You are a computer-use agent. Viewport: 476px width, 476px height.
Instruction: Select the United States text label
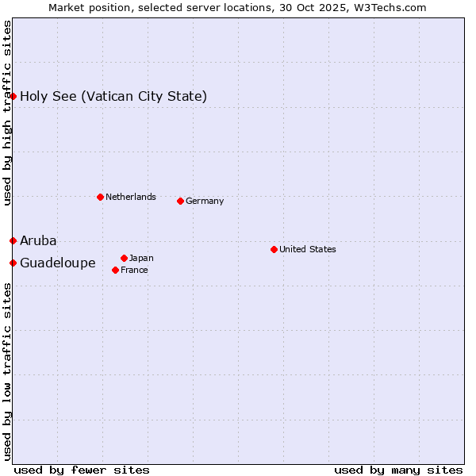[x=308, y=250]
